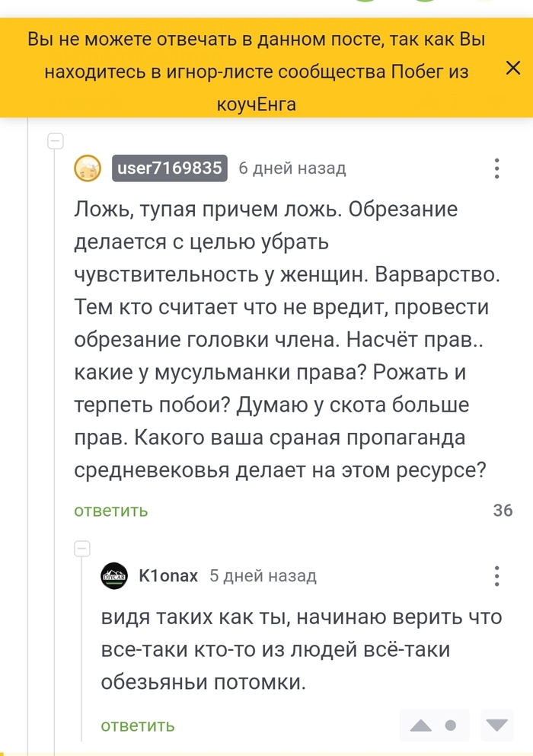Collapse the K1onax reply branch
The image size is (533, 756).
[x=81, y=548]
